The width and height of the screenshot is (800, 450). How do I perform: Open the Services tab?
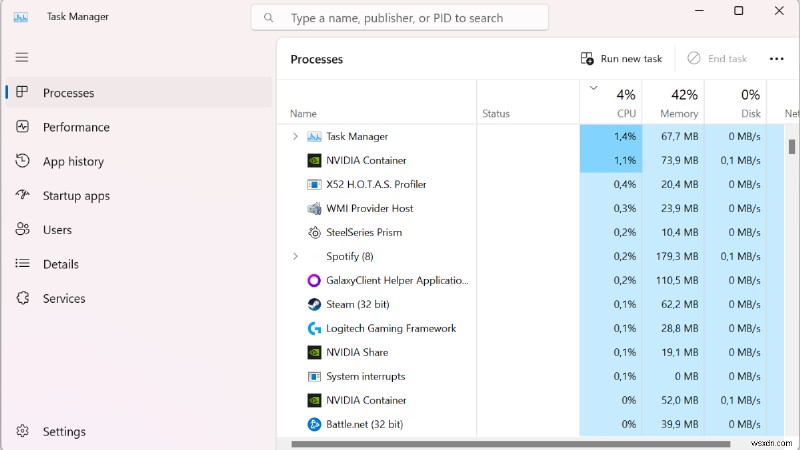click(x=139, y=298)
